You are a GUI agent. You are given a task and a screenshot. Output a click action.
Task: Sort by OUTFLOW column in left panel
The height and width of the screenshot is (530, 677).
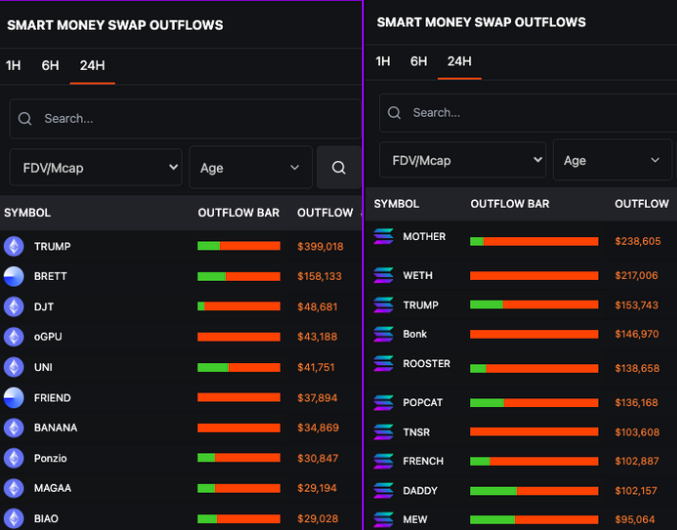point(325,213)
